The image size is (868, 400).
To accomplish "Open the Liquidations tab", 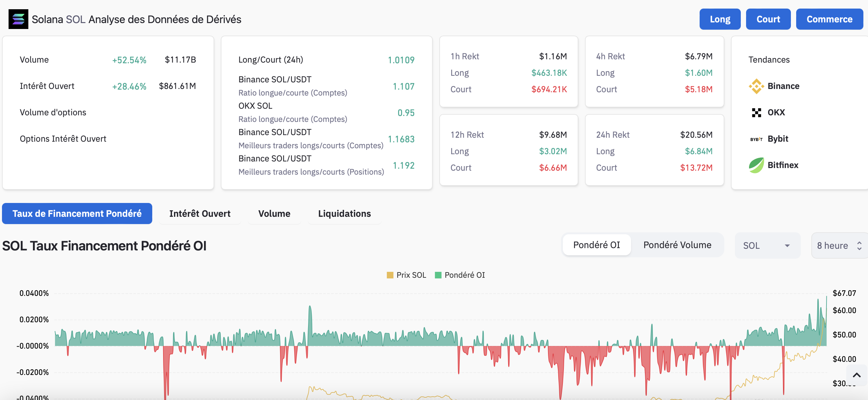I will click(344, 214).
